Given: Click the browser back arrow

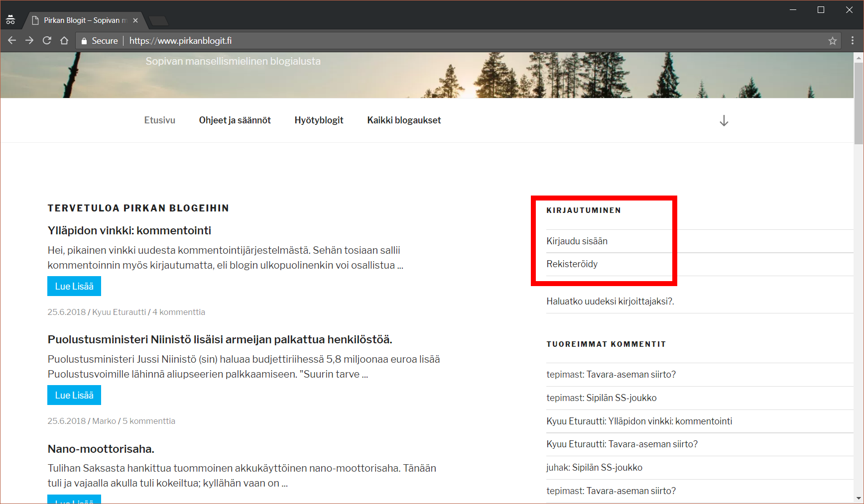Looking at the screenshot, I should click(12, 41).
